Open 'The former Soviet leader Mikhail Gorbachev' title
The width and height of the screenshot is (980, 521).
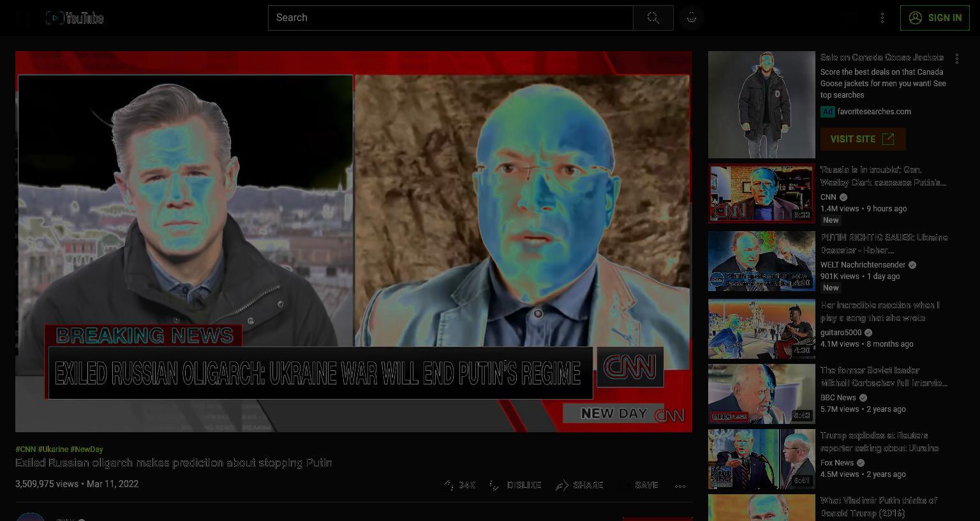click(884, 377)
